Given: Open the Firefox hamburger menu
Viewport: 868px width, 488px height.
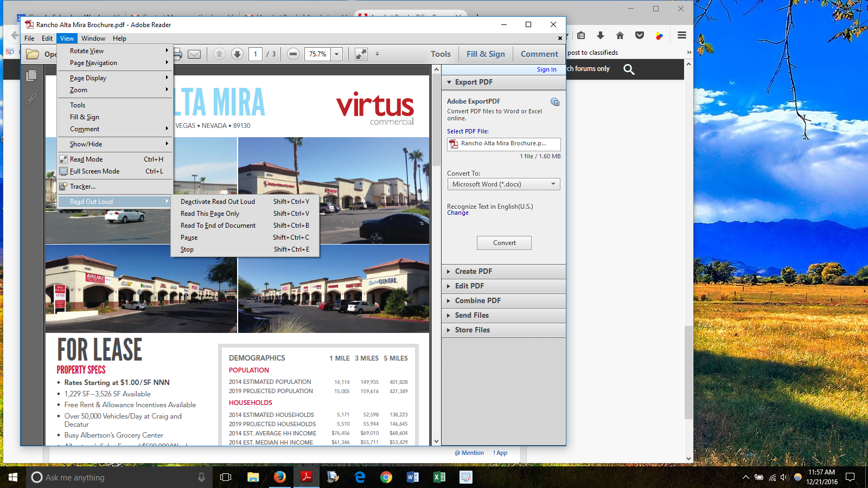Looking at the screenshot, I should (682, 35).
